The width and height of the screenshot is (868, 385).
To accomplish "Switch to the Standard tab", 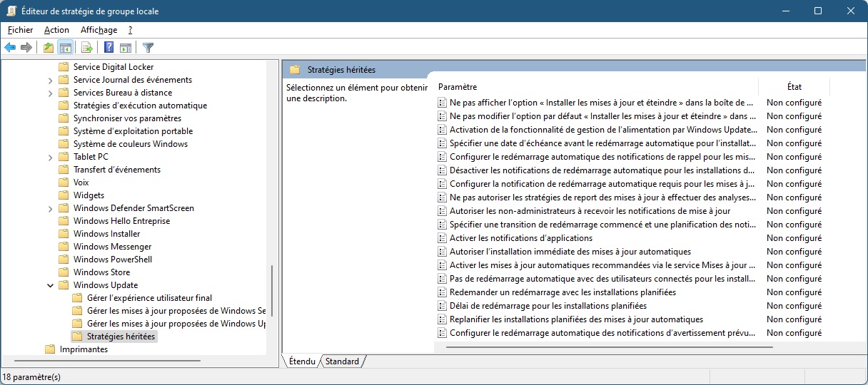I will 342,361.
